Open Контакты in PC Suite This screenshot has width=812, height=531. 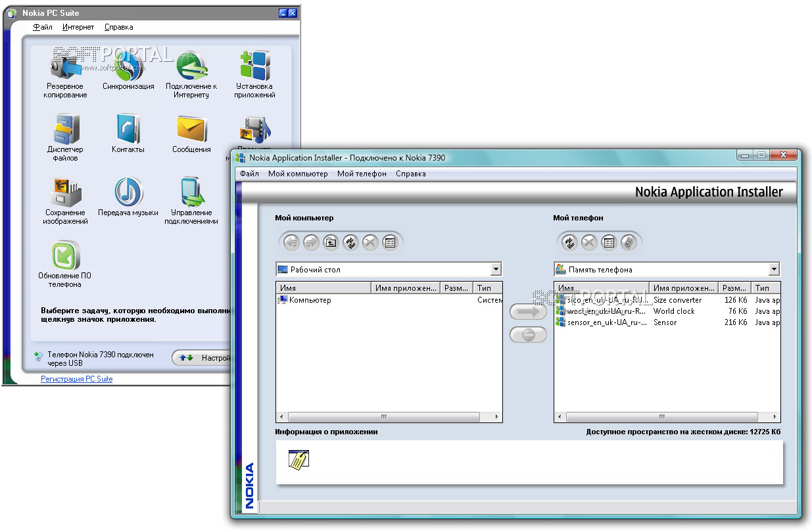point(128,133)
